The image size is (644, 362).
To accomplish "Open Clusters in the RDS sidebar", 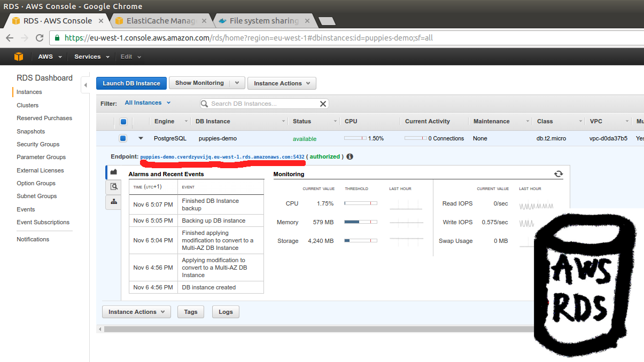I will coord(28,105).
